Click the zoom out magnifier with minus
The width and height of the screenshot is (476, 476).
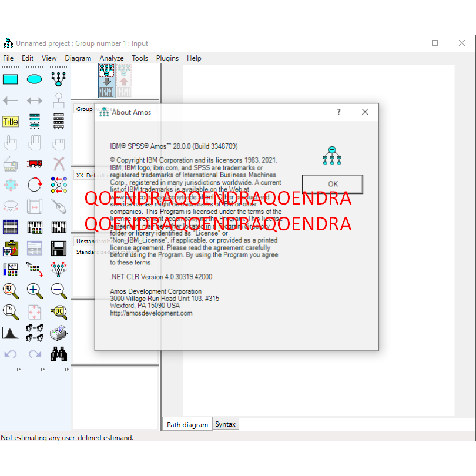point(58,290)
